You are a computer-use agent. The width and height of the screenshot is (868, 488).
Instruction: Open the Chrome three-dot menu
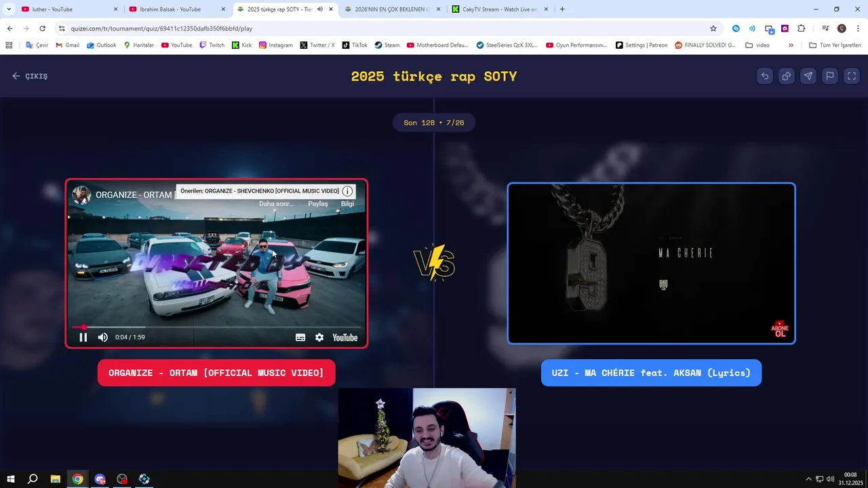(x=859, y=28)
